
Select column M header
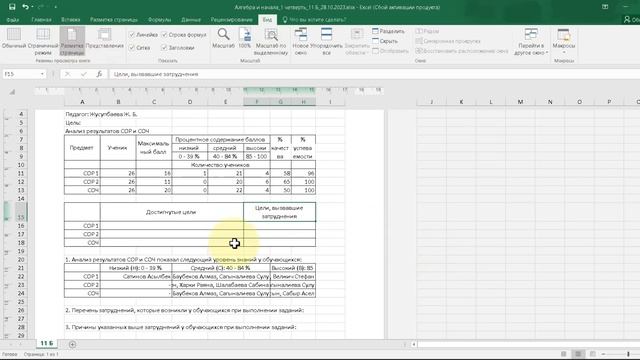(520, 102)
